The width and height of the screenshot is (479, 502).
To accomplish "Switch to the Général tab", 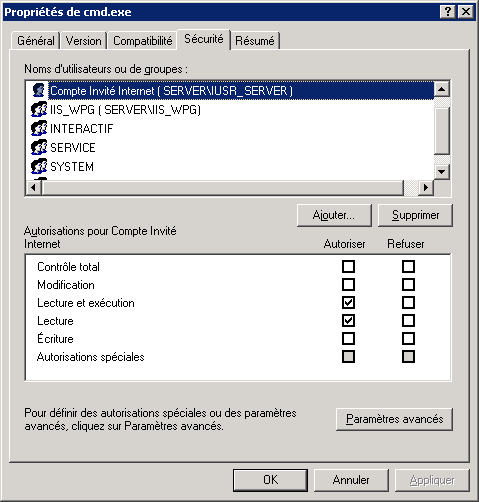I will tap(36, 41).
